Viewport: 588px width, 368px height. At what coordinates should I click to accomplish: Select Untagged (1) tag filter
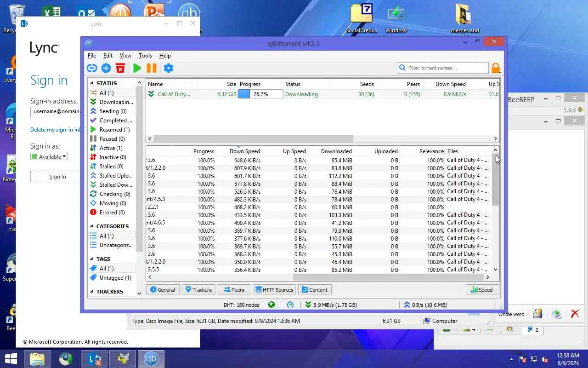click(112, 278)
